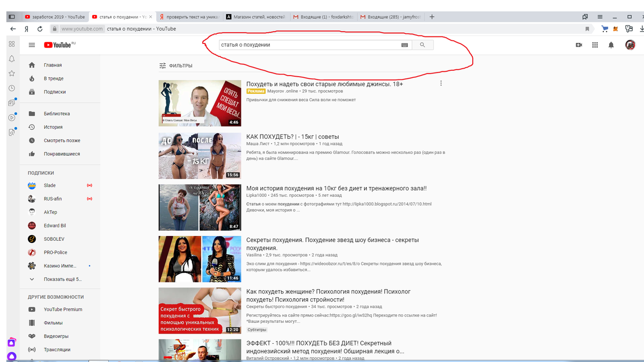Open the YouTube apps grid icon
This screenshot has height=362, width=644.
click(595, 45)
